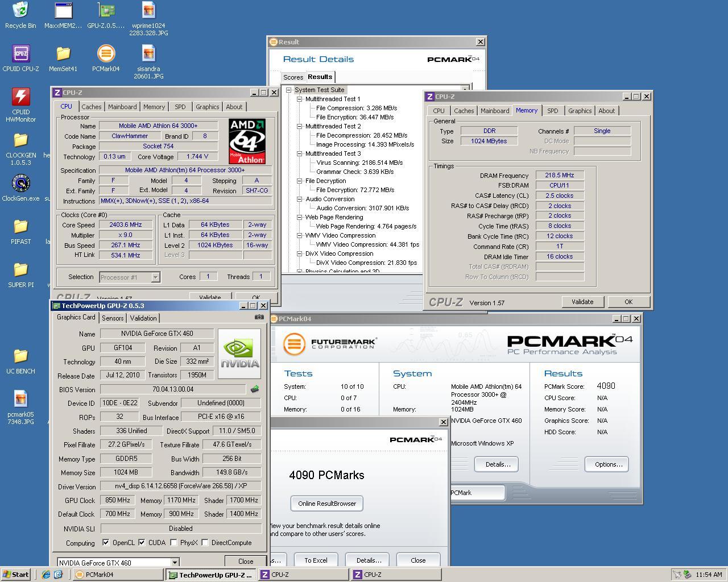Click DRAM Frequency 218.5 MHz value
The image size is (728, 582).
[560, 176]
